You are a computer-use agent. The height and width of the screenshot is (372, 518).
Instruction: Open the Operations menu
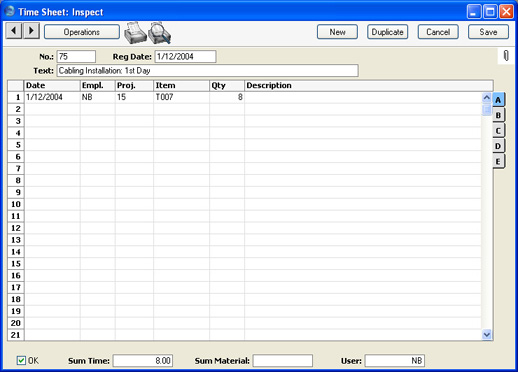(82, 32)
